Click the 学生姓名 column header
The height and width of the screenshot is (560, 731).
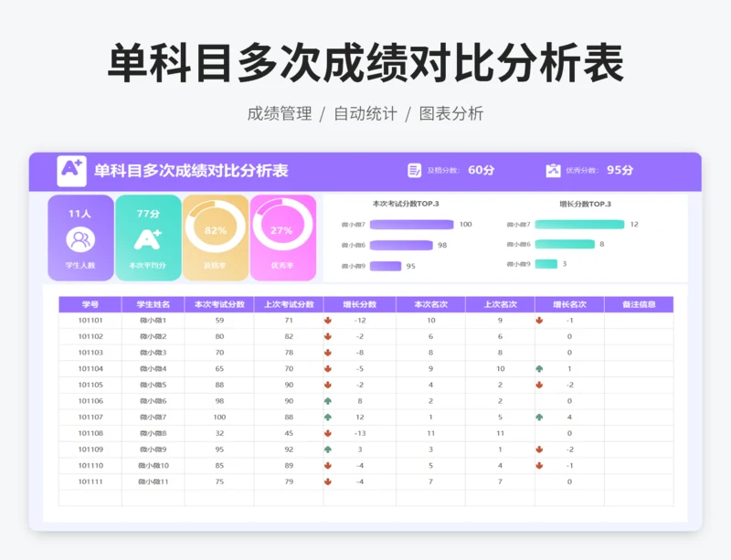tap(153, 304)
